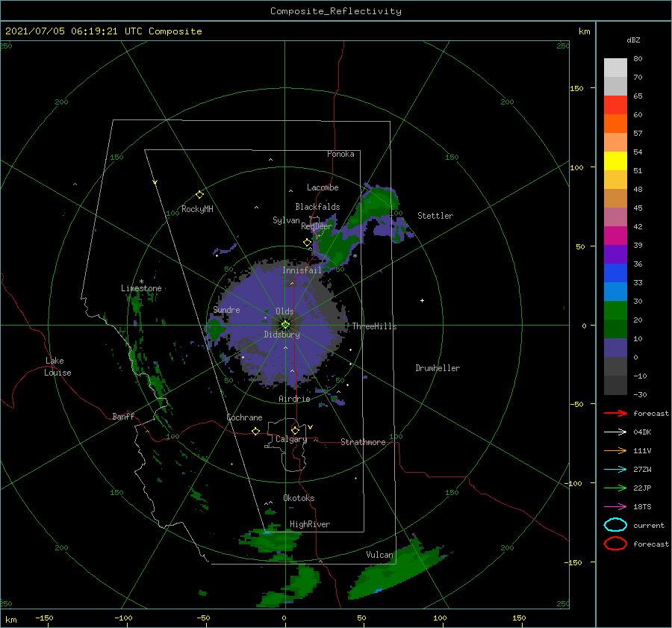Click the cyan current ellipse icon
The height and width of the screenshot is (628, 672).
[x=615, y=525]
